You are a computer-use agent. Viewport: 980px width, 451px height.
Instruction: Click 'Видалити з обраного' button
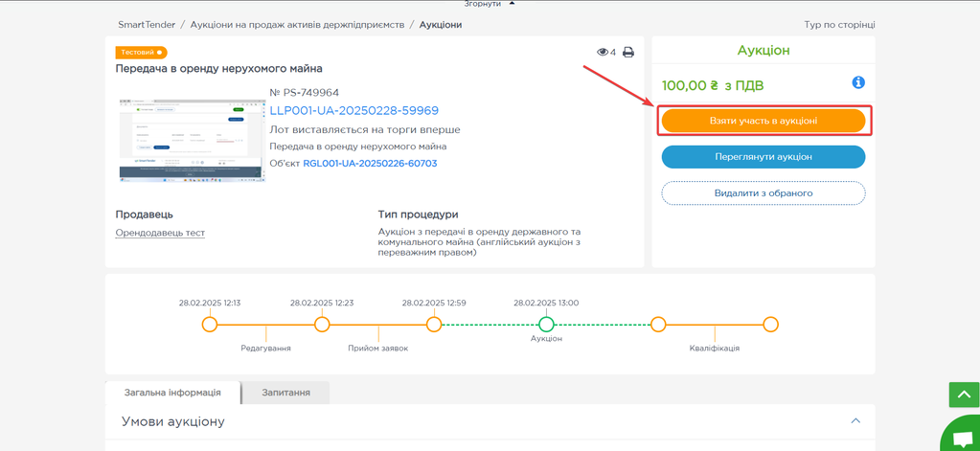(763, 193)
